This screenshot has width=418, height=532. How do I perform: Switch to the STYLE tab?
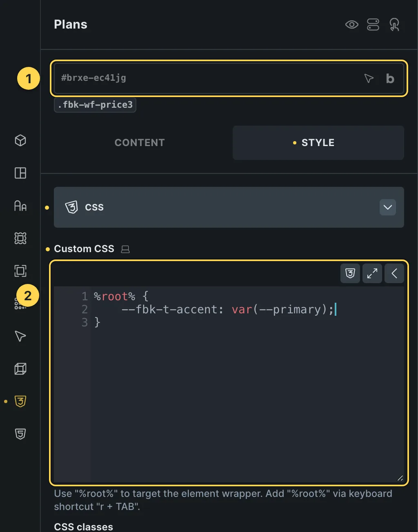(x=318, y=143)
